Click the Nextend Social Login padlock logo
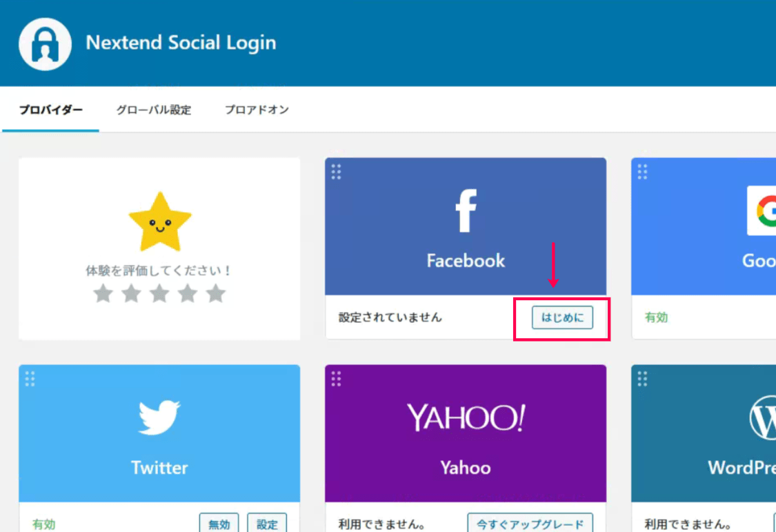Viewport: 776px width, 532px height. pyautogui.click(x=45, y=43)
